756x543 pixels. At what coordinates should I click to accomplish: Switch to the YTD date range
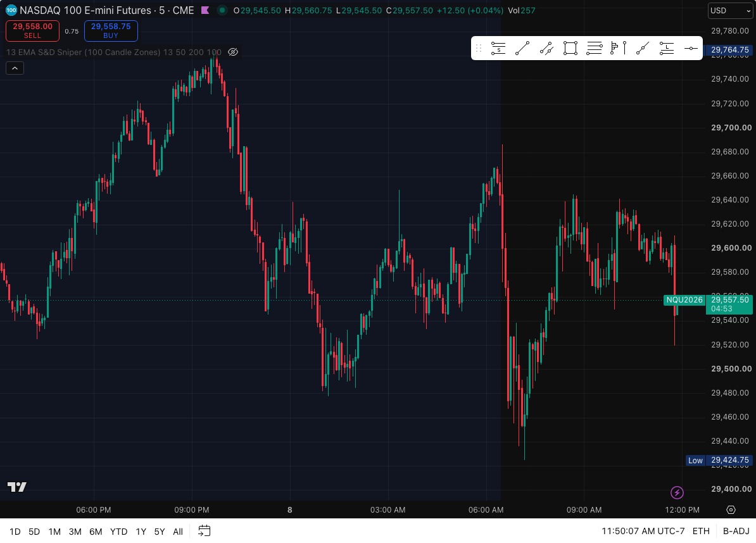(118, 532)
